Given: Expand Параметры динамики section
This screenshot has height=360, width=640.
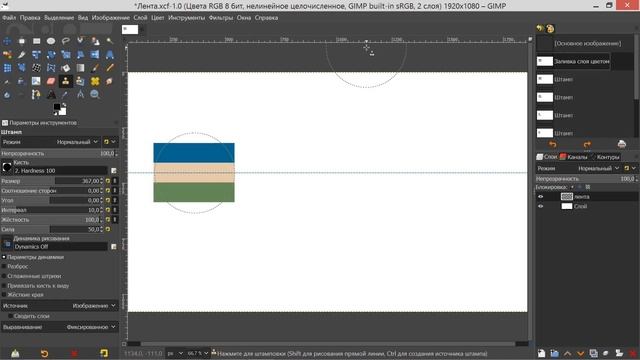Looking at the screenshot, I should (4, 257).
